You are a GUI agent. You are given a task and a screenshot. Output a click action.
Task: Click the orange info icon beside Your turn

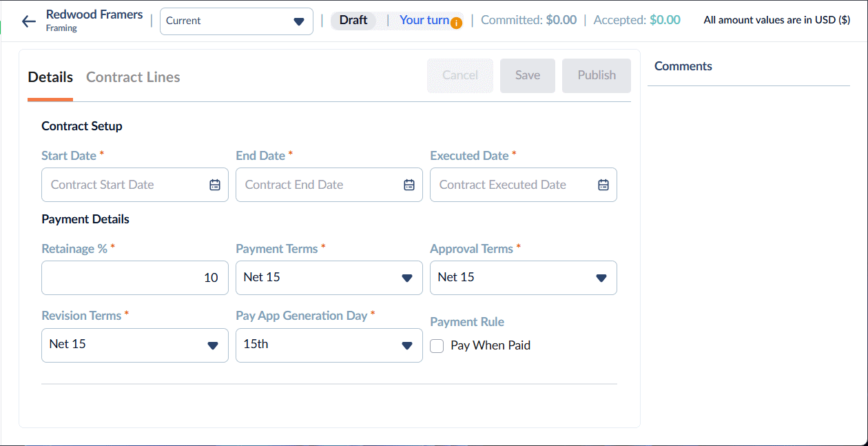[456, 23]
